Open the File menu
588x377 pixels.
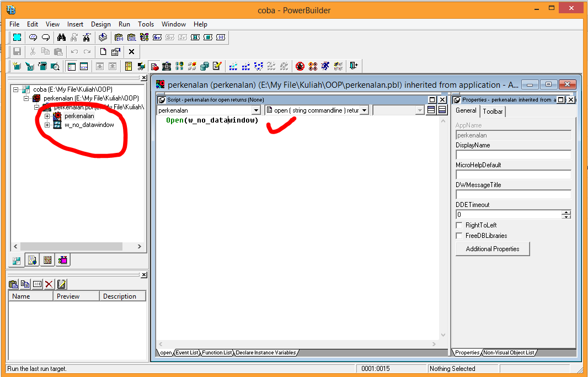pos(14,24)
